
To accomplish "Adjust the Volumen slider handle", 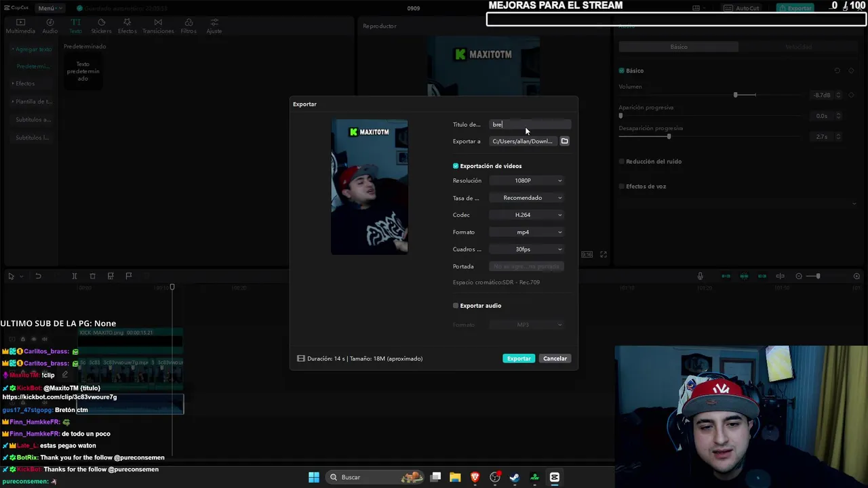I will [735, 95].
